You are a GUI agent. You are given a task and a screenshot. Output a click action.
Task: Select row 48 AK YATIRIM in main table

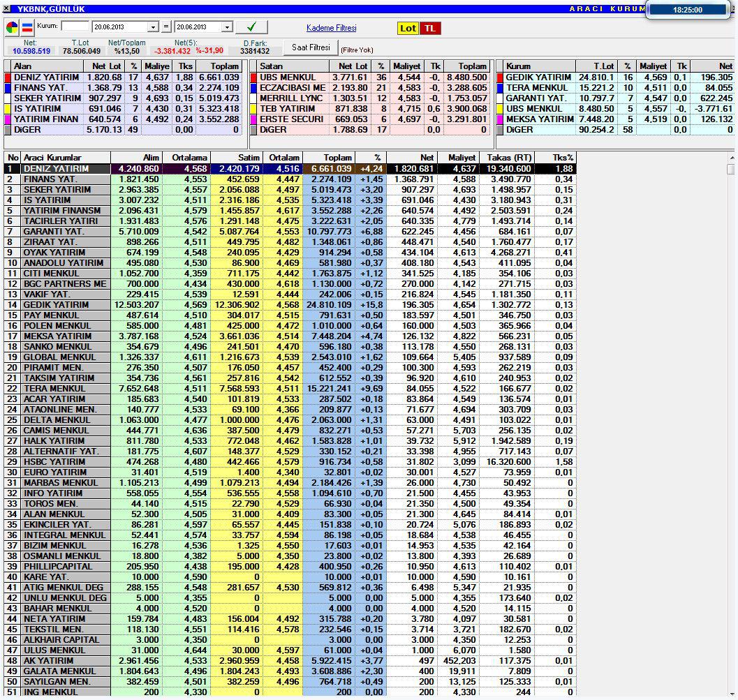click(290, 661)
